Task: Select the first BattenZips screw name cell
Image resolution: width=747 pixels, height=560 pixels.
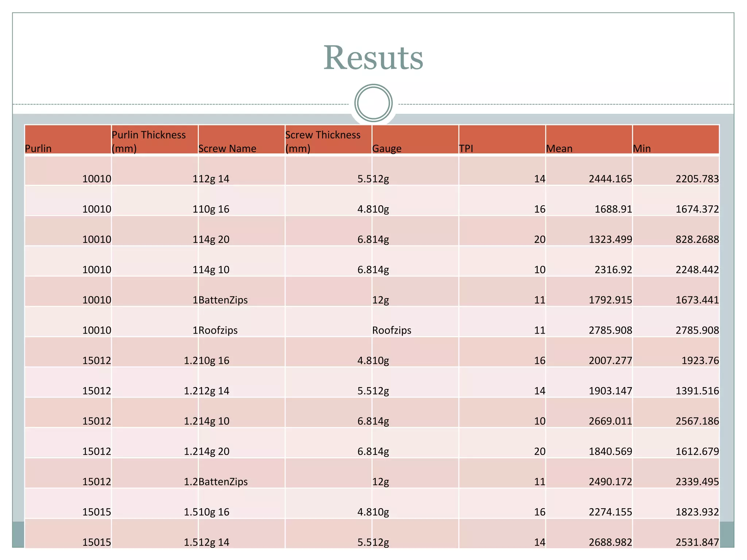Action: coord(241,291)
